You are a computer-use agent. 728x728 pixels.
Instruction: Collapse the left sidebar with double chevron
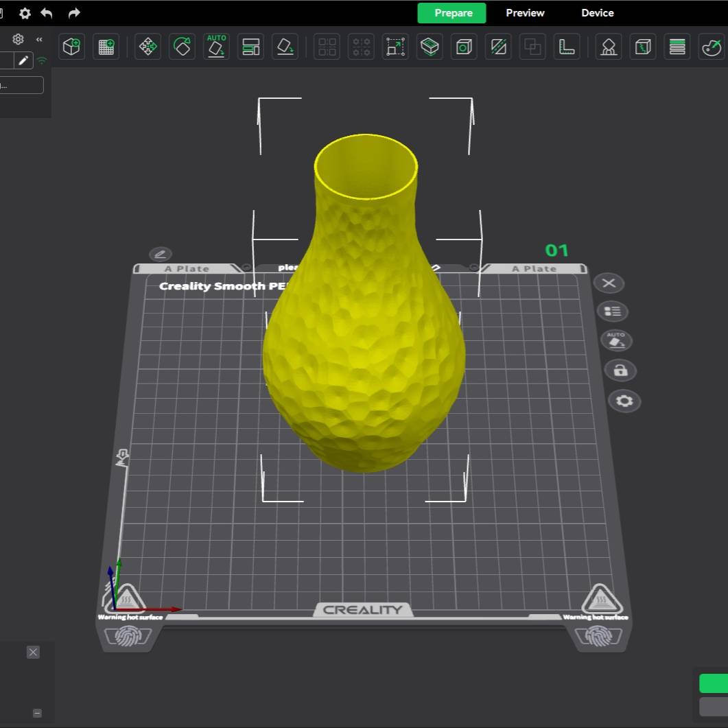coord(39,40)
